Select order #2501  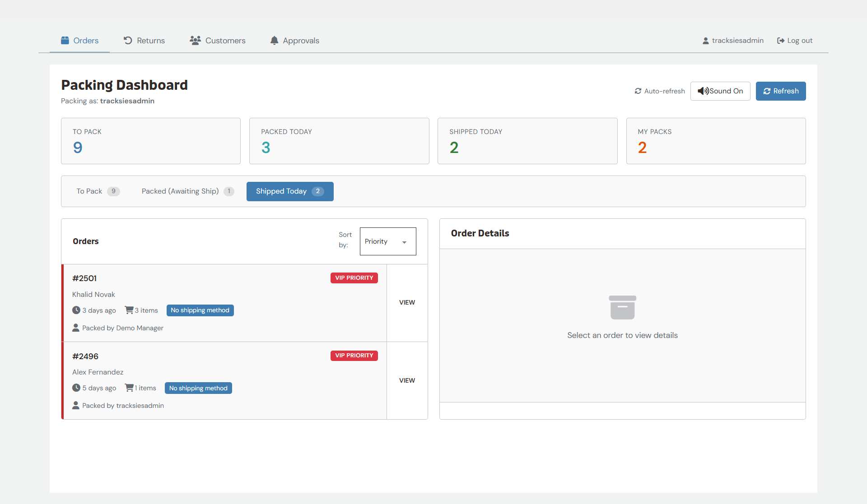click(x=224, y=303)
